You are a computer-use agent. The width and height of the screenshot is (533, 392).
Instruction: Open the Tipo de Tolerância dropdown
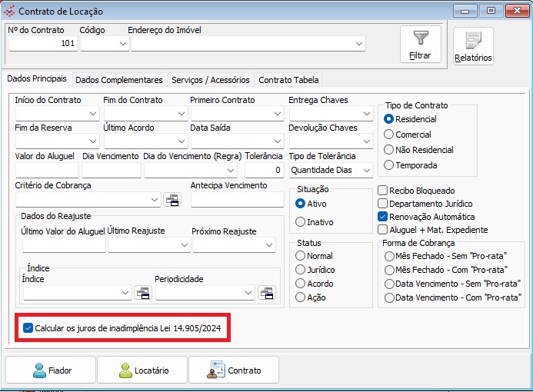[x=367, y=171]
